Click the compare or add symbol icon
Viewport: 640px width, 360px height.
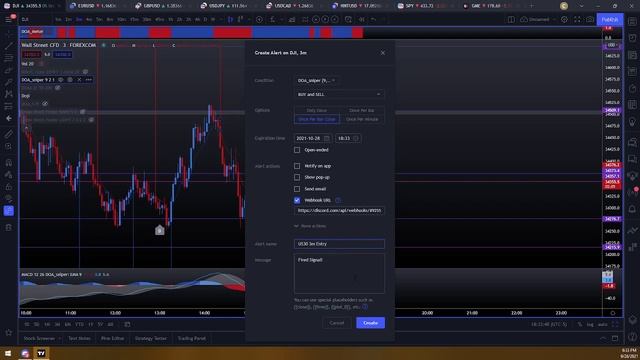pyautogui.click(x=259, y=20)
